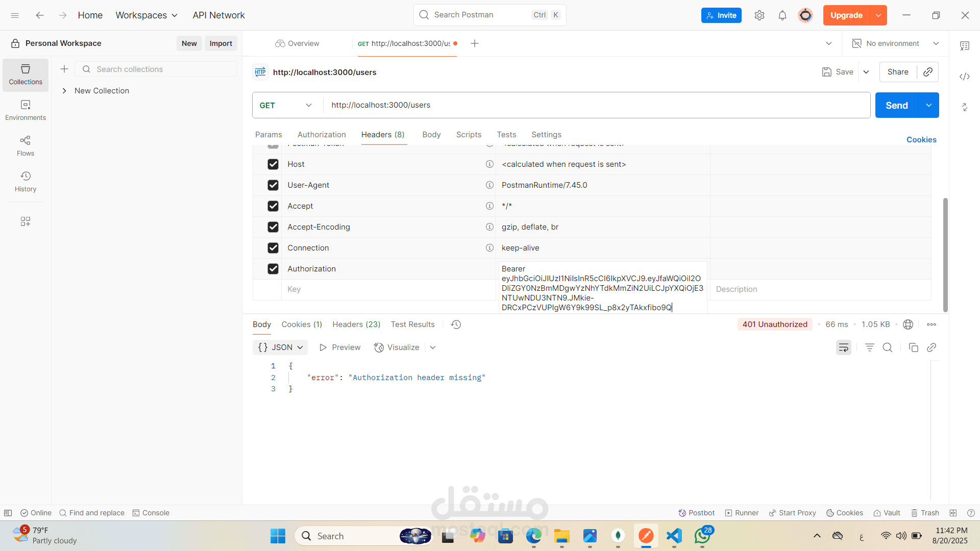980x551 pixels.
Task: Search the response with magnifier icon
Action: (x=888, y=347)
